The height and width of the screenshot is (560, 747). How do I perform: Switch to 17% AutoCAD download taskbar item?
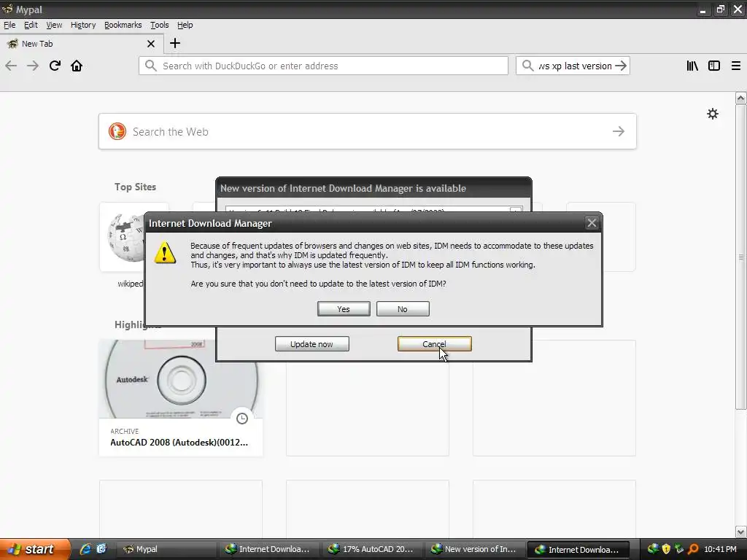371,549
